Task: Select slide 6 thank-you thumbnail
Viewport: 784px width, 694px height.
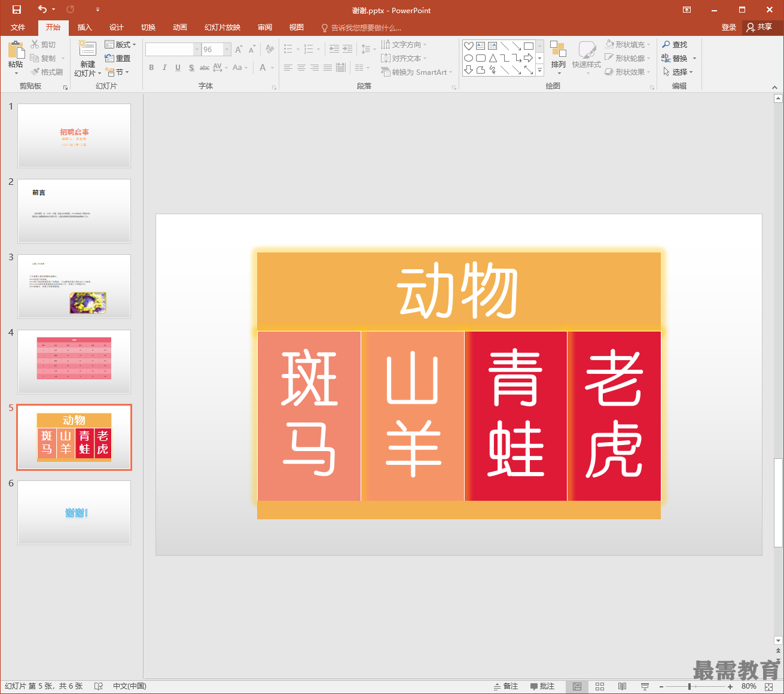Action: pos(74,513)
